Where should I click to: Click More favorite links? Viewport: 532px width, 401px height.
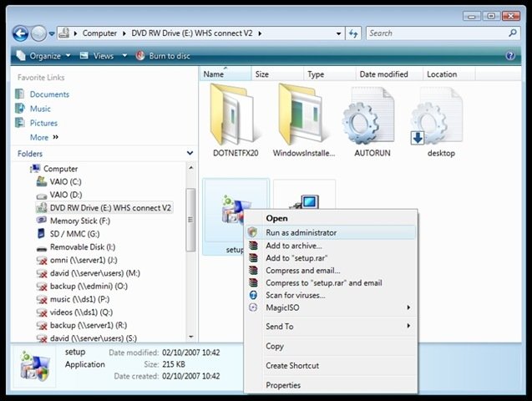coord(44,137)
